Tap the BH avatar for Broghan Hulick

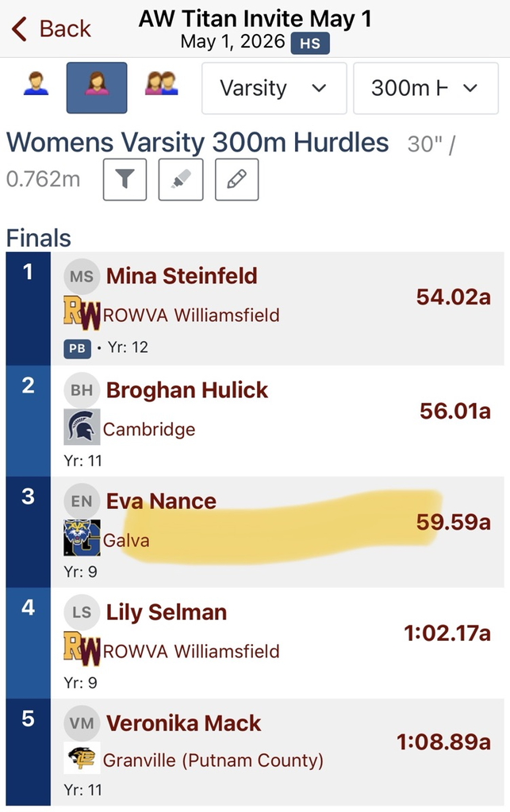click(x=82, y=389)
